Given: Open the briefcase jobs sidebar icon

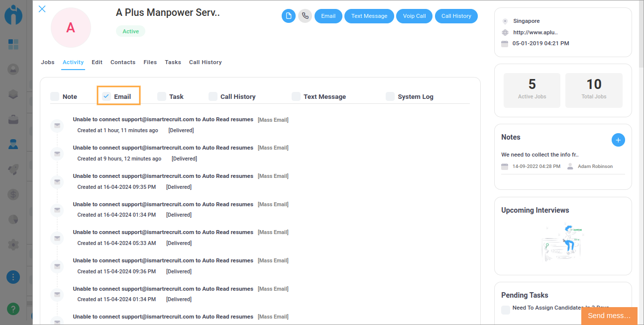Looking at the screenshot, I should click(13, 119).
